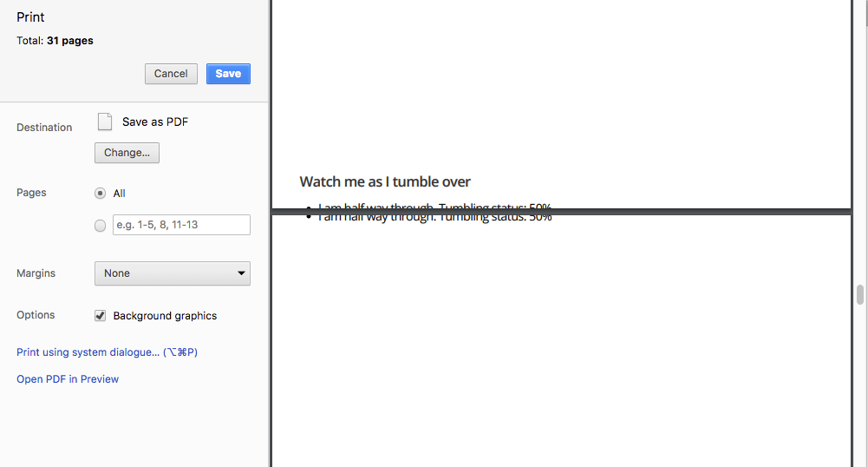Click the Change... destination button

pos(127,153)
